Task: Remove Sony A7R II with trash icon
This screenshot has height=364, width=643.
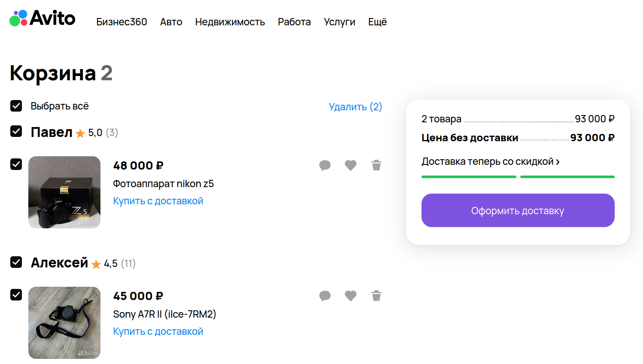Action: [x=376, y=296]
